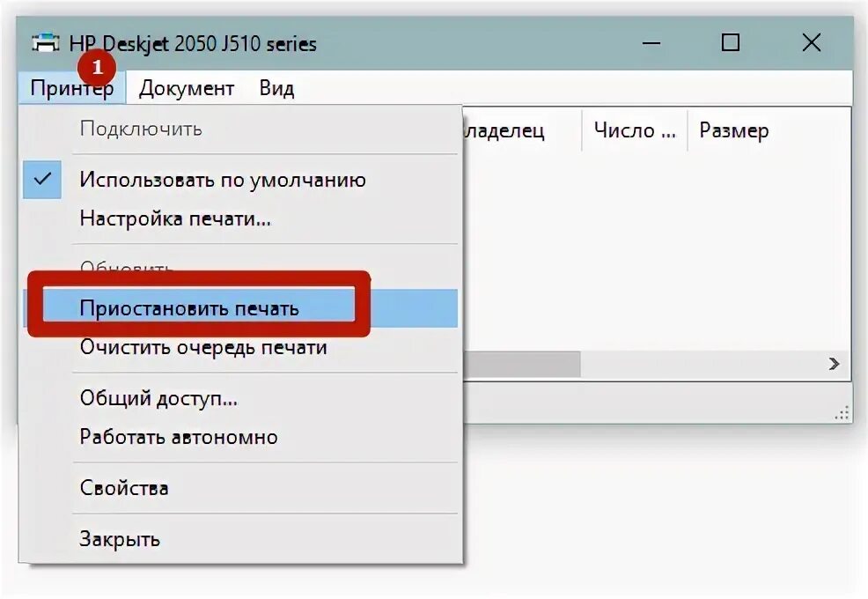This screenshot has height=599, width=868.
Task: Open the Принтер menu
Action: click(x=72, y=88)
